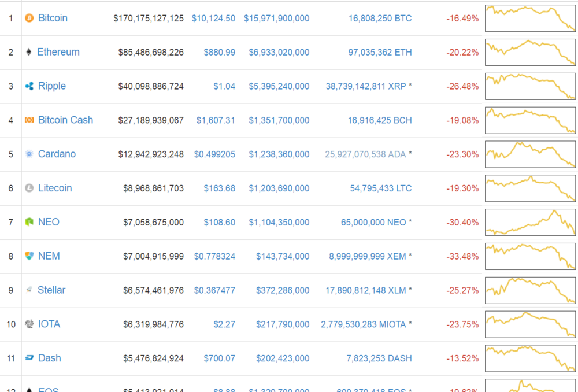This screenshot has height=392, width=578.
Task: Click the Cardano starburst icon
Action: point(29,154)
